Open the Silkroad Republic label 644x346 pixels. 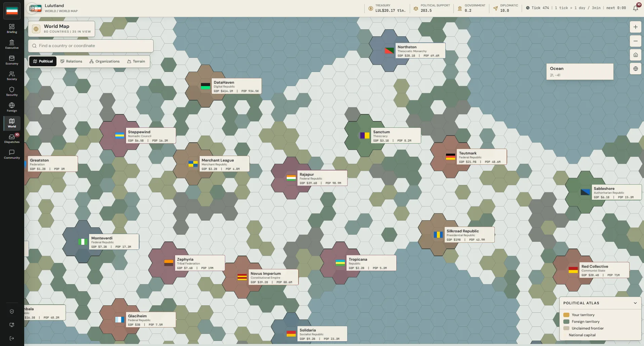coord(469,235)
